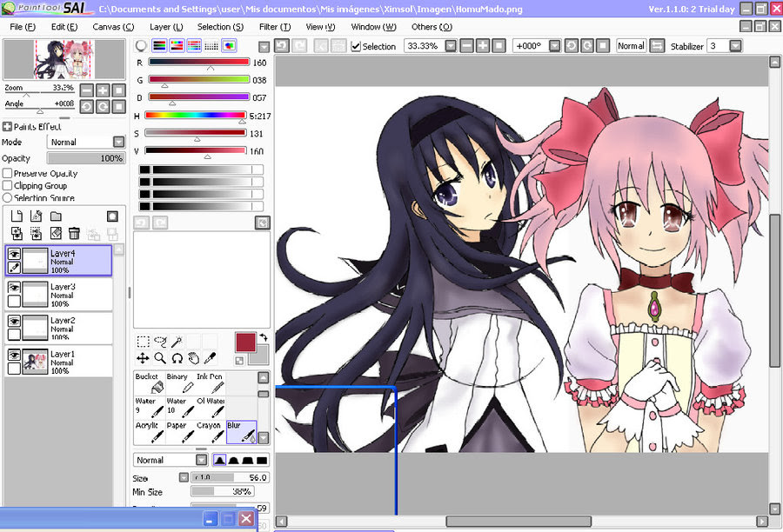Show the RGB slider panel
Screen dimensions: 783x532
pyautogui.click(x=159, y=45)
